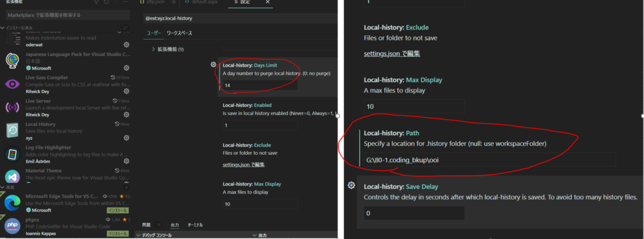
Task: Click the Local-history: Save Delay setting title
Action: pyautogui.click(x=401, y=186)
